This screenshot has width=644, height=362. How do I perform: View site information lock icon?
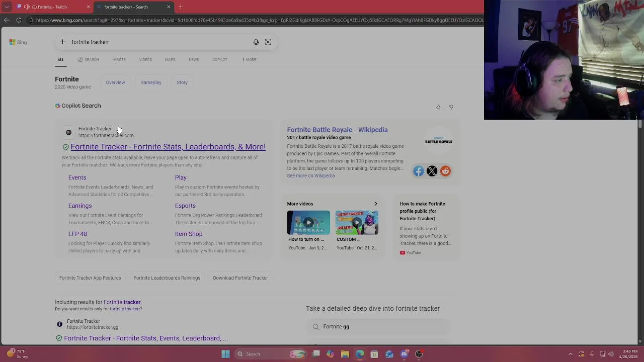31,20
